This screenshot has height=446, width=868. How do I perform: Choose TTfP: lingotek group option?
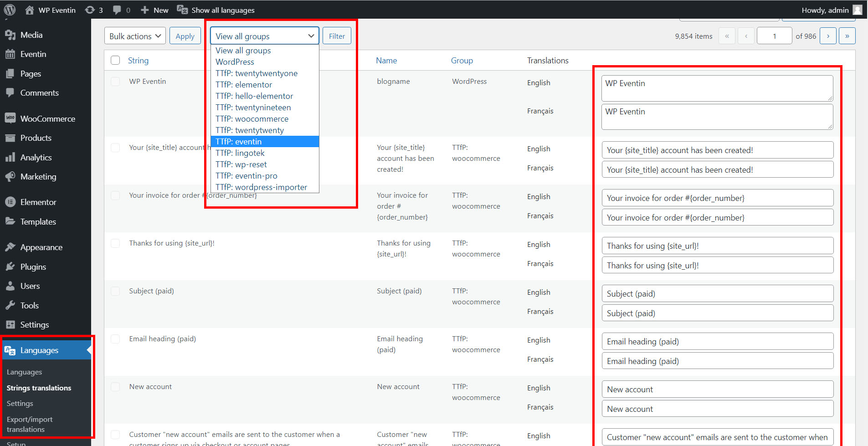(x=265, y=153)
